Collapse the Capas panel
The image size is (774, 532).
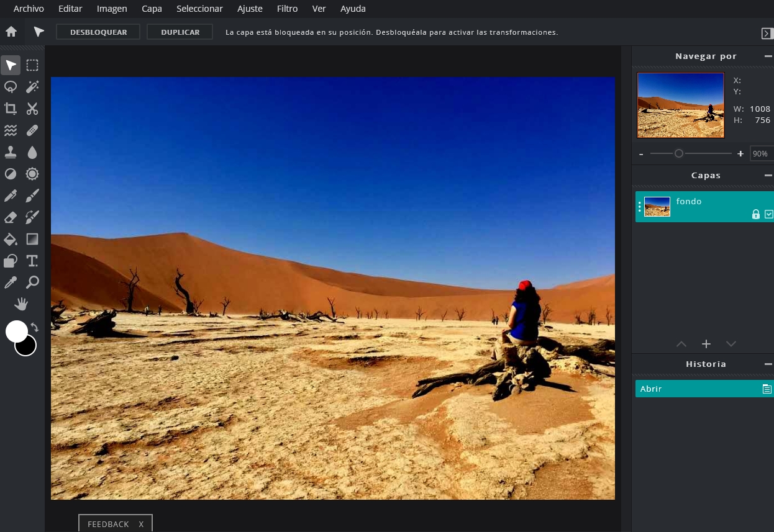pos(768,176)
